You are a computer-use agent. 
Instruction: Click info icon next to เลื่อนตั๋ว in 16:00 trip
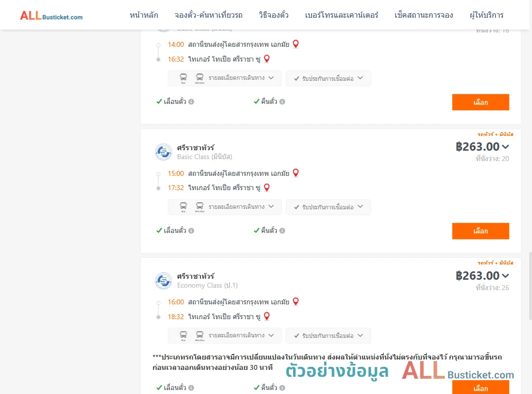tap(191, 388)
